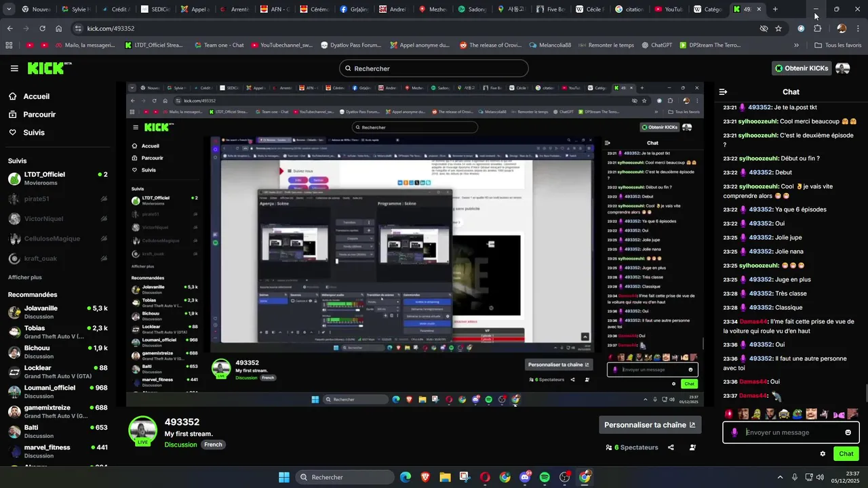868x488 pixels.
Task: Click the Kick logo in header
Action: point(49,68)
